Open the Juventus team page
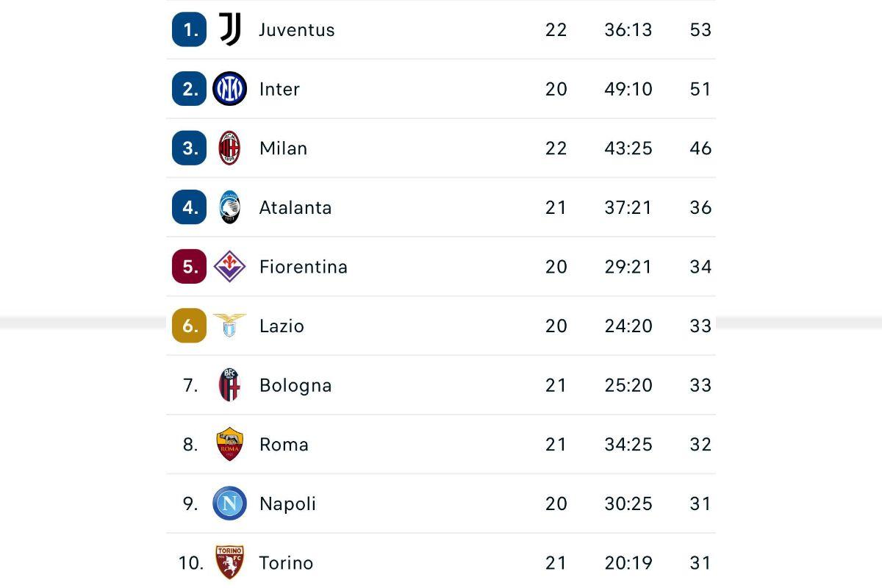The width and height of the screenshot is (882, 588). (x=296, y=29)
